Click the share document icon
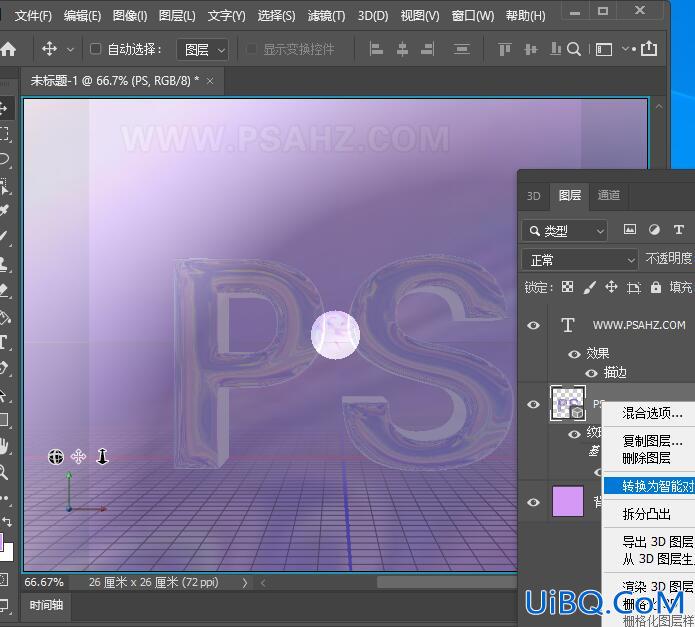This screenshot has width=695, height=627. [x=649, y=48]
